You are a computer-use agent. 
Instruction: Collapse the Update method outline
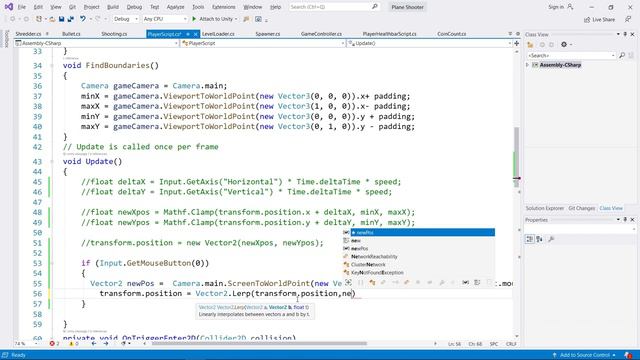[x=51, y=162]
